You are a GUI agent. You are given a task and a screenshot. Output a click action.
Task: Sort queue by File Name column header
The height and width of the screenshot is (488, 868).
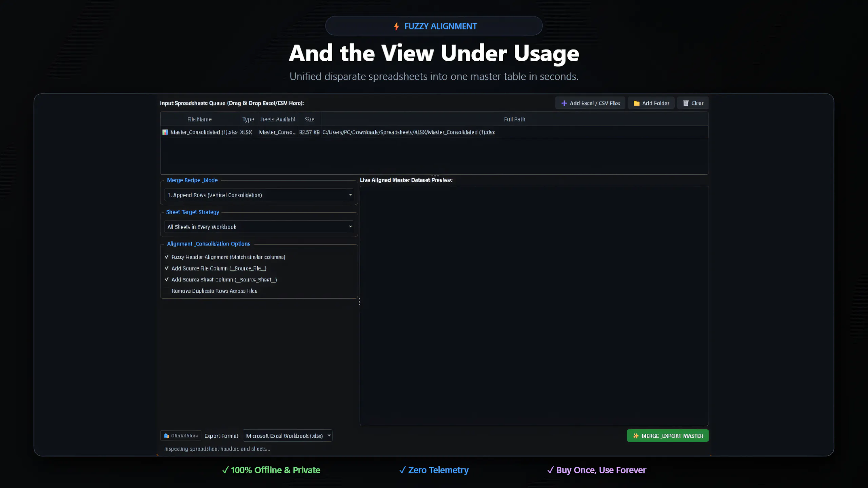(199, 119)
